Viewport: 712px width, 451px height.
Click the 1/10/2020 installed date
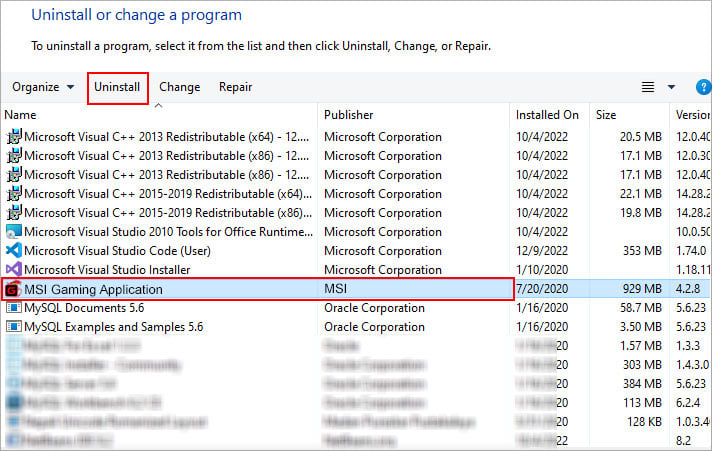tap(542, 270)
